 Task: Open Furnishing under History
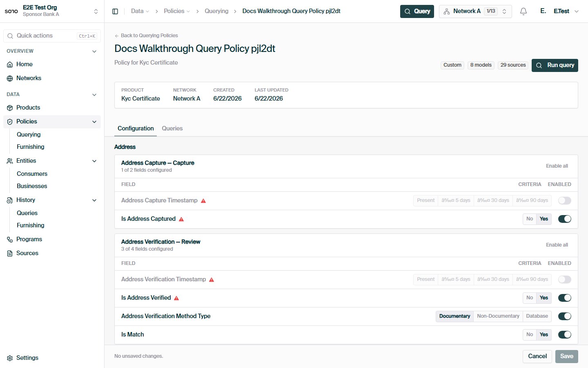tap(31, 225)
